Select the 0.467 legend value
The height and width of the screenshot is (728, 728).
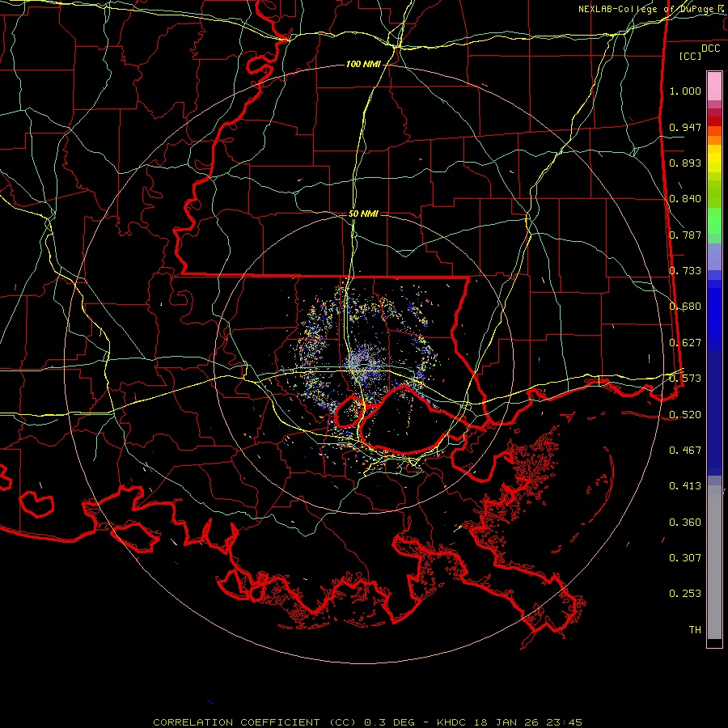click(685, 451)
